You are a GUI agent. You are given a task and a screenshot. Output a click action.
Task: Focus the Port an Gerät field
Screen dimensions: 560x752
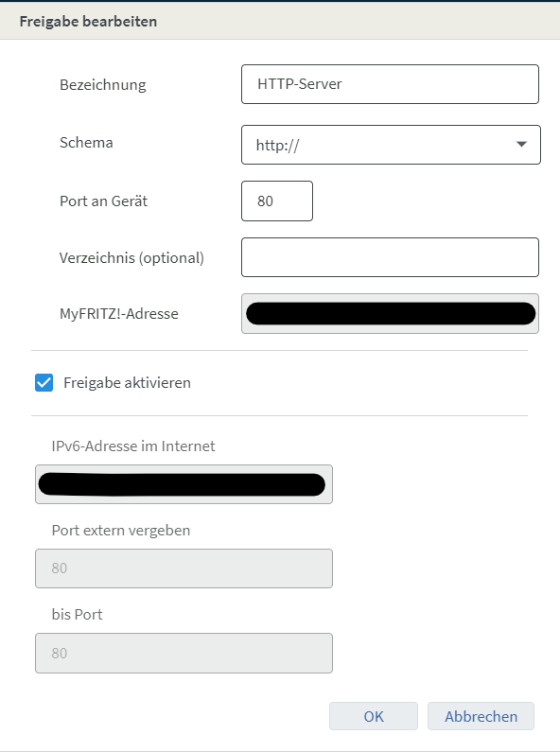277,201
